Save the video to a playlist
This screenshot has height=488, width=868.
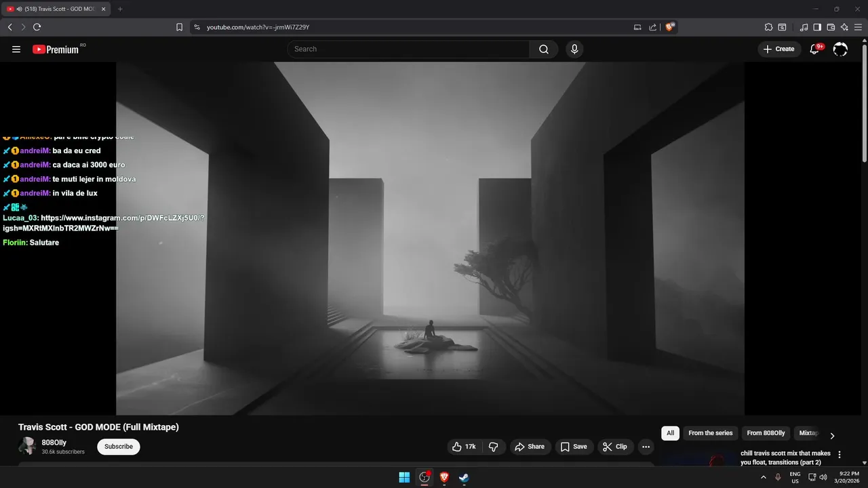(x=574, y=447)
